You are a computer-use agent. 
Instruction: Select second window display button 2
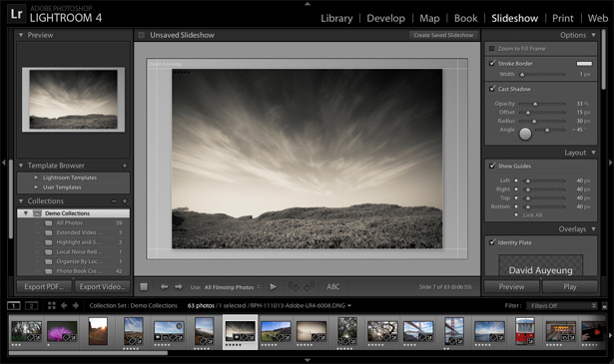click(32, 306)
